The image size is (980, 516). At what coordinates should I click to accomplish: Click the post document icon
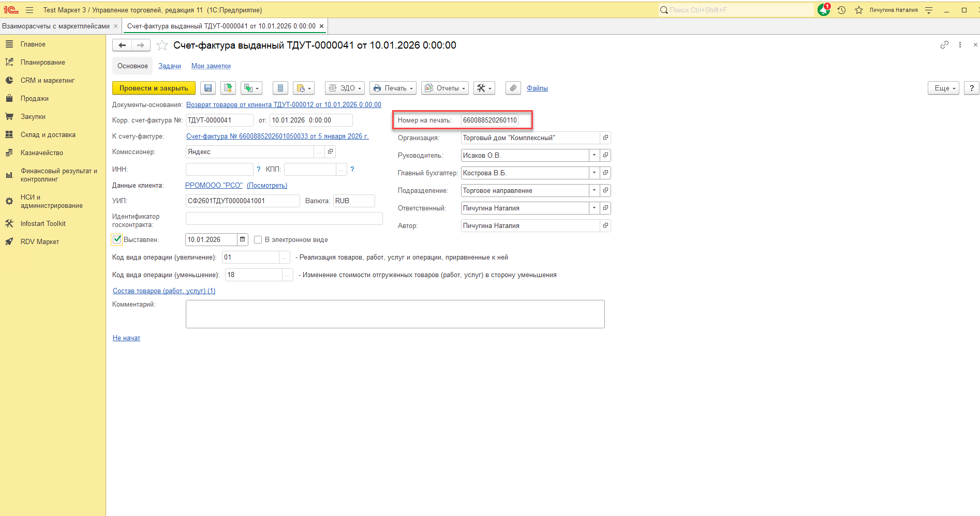[x=228, y=88]
